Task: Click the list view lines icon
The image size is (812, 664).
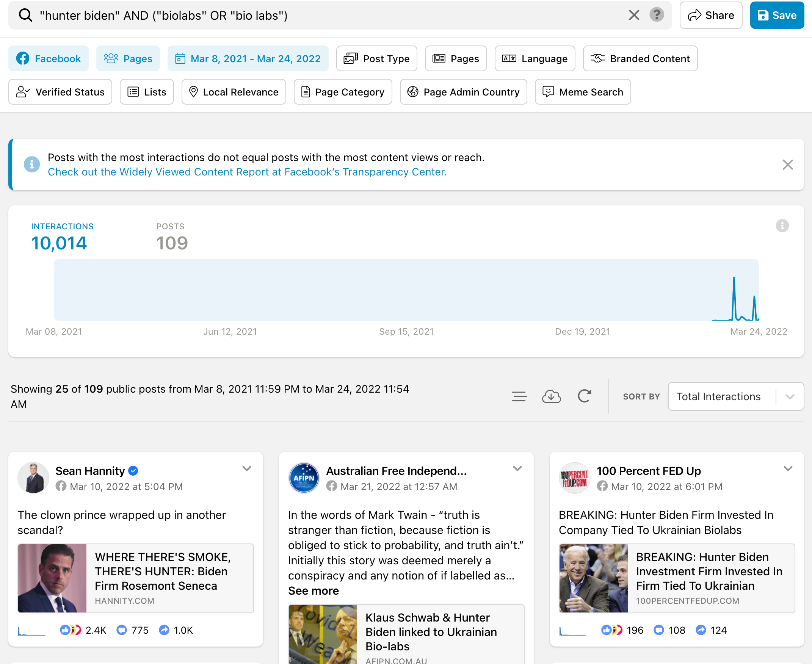Action: [x=519, y=397]
